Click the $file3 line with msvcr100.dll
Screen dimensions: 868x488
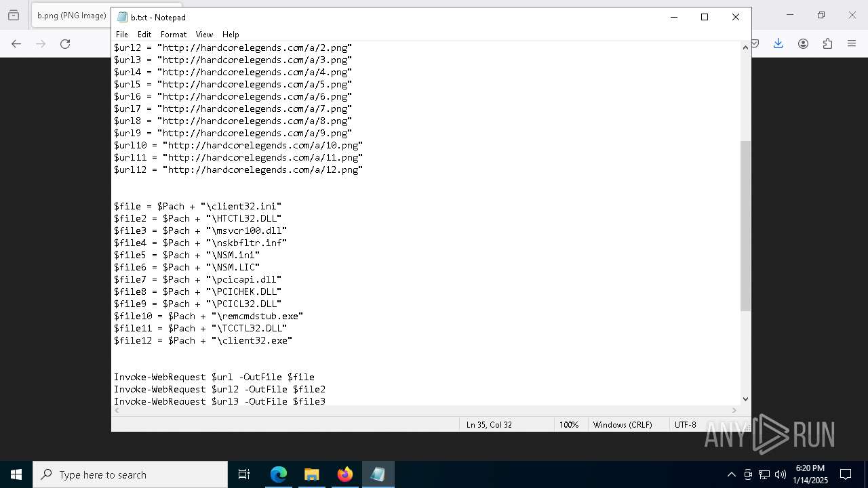(200, 230)
